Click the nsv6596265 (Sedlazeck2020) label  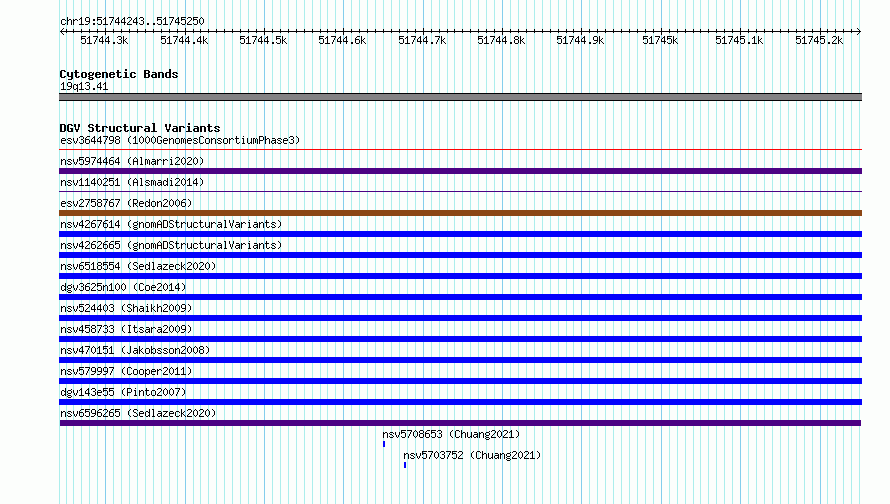click(x=138, y=413)
